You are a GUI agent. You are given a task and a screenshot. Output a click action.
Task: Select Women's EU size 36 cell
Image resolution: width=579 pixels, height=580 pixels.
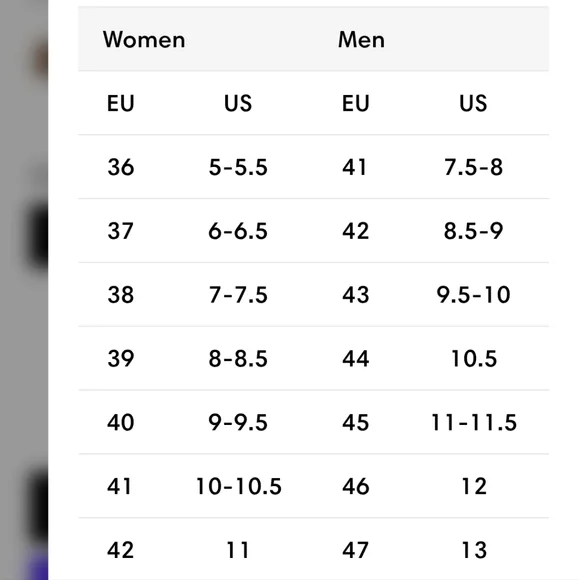pyautogui.click(x=121, y=167)
